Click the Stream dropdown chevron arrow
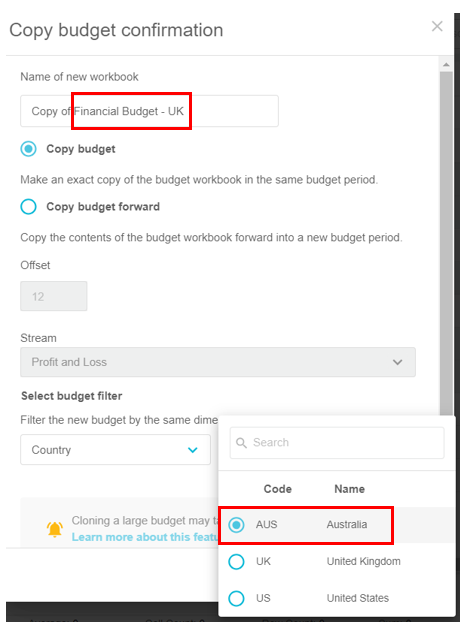Viewport: 460px width, 622px height. coord(397,362)
